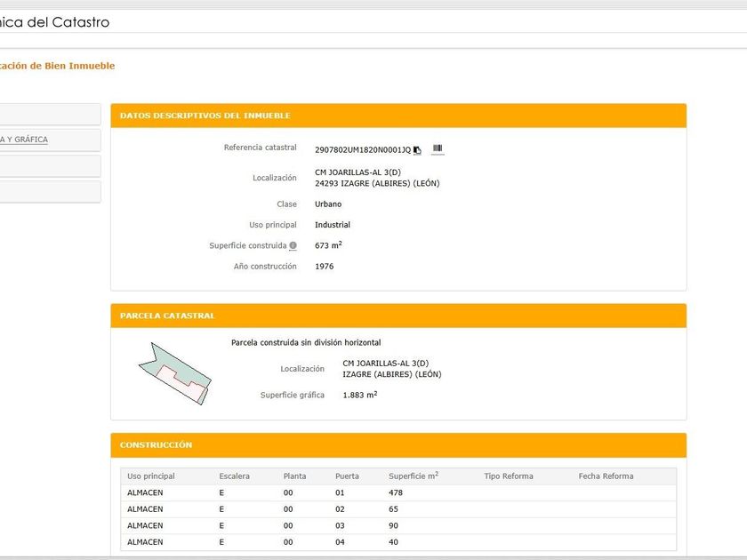This screenshot has width=747, height=560.
Task: Copy the cadastral reference with the copy icon
Action: pos(417,150)
